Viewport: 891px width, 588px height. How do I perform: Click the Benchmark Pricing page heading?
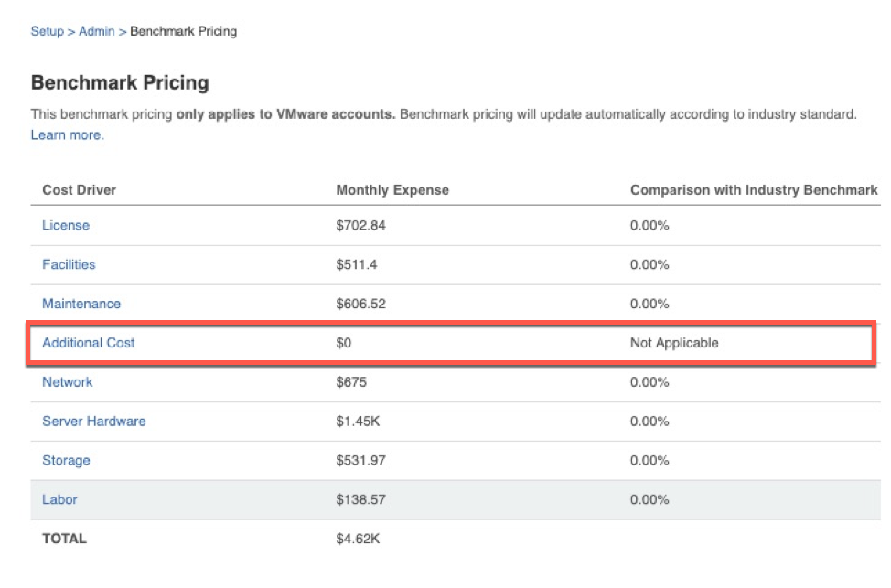[120, 83]
